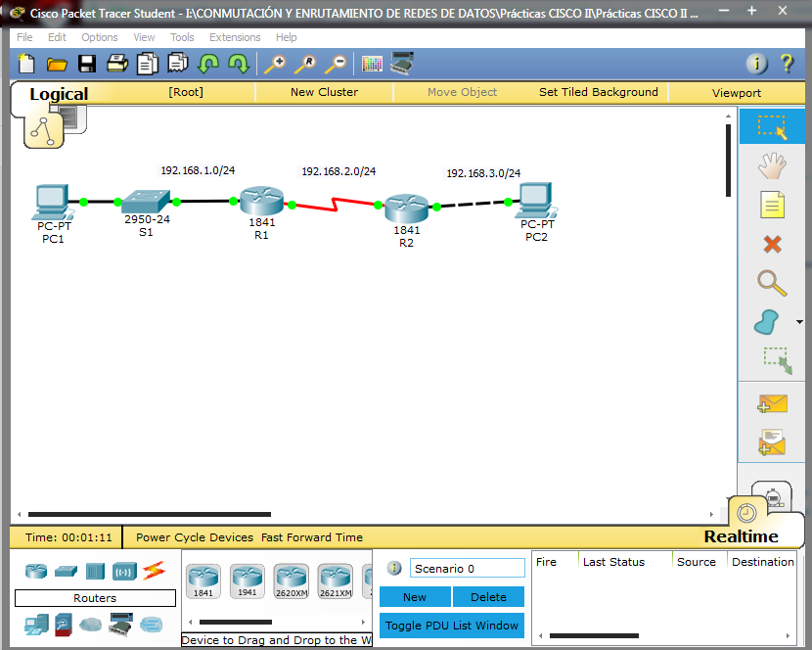Pick the Place Note tool
The width and height of the screenshot is (812, 650).
click(772, 205)
